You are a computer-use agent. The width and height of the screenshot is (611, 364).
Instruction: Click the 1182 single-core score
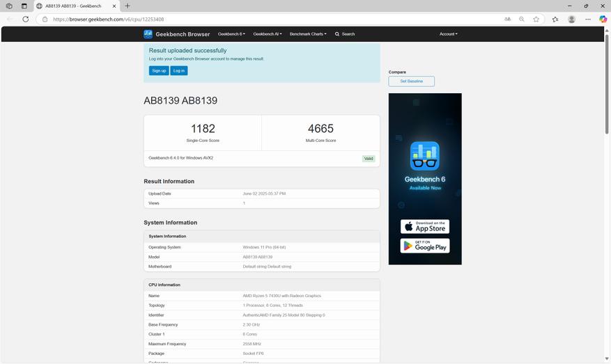tap(203, 129)
